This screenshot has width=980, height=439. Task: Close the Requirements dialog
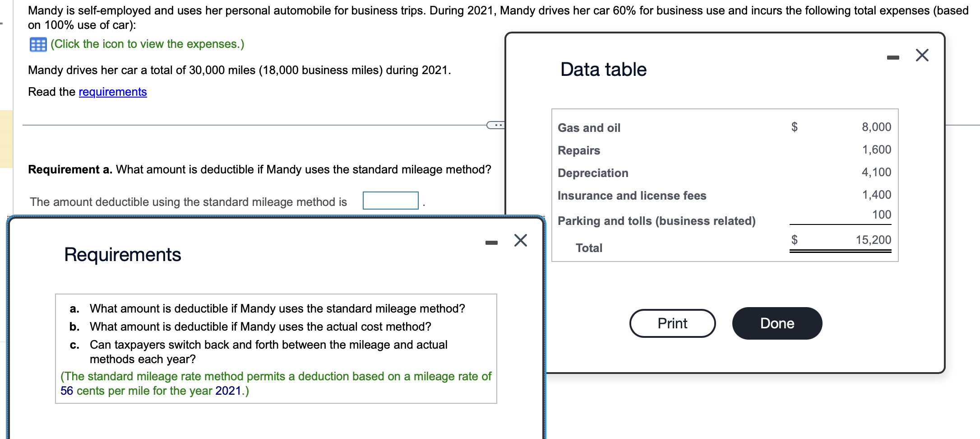click(x=521, y=240)
